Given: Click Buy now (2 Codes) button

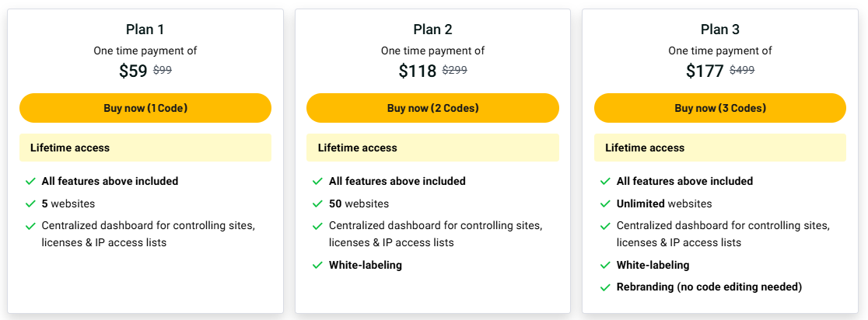Looking at the screenshot, I should coord(432,108).
